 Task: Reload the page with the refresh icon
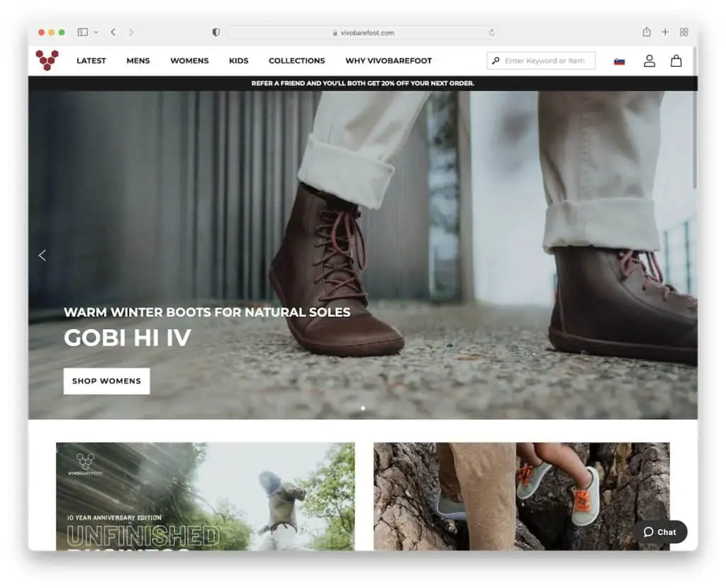[491, 33]
